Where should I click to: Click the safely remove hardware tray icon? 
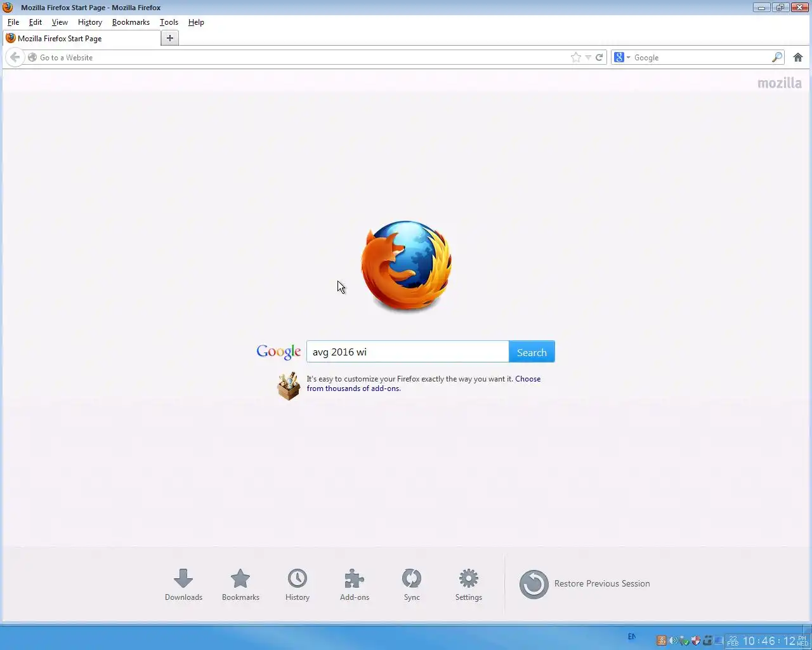[x=684, y=640]
